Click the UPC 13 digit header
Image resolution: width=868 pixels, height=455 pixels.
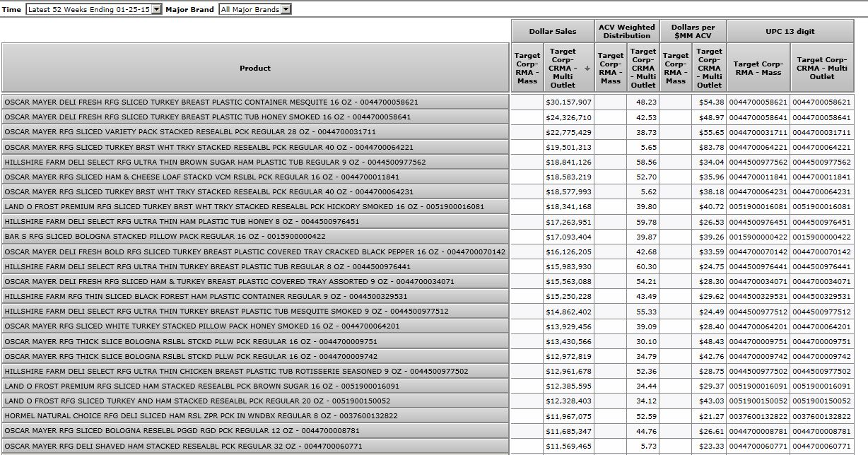(x=790, y=31)
